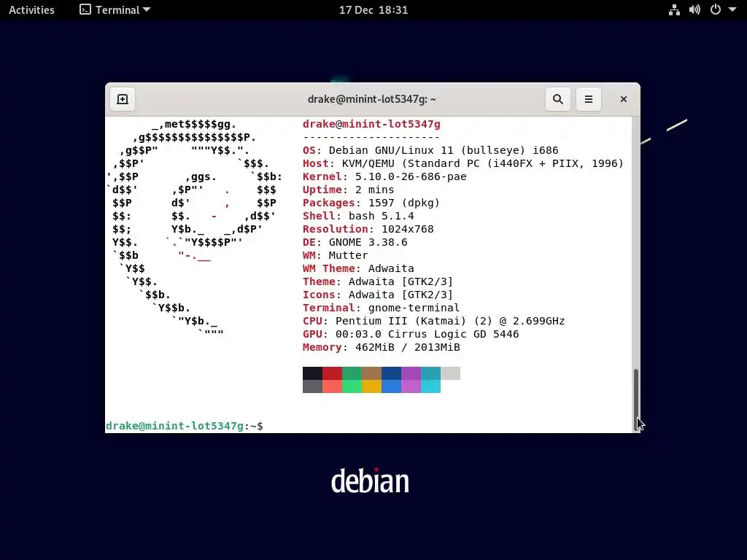Click the terminal vertical scrollbar thumb
This screenshot has width=747, height=560.
pyautogui.click(x=636, y=399)
